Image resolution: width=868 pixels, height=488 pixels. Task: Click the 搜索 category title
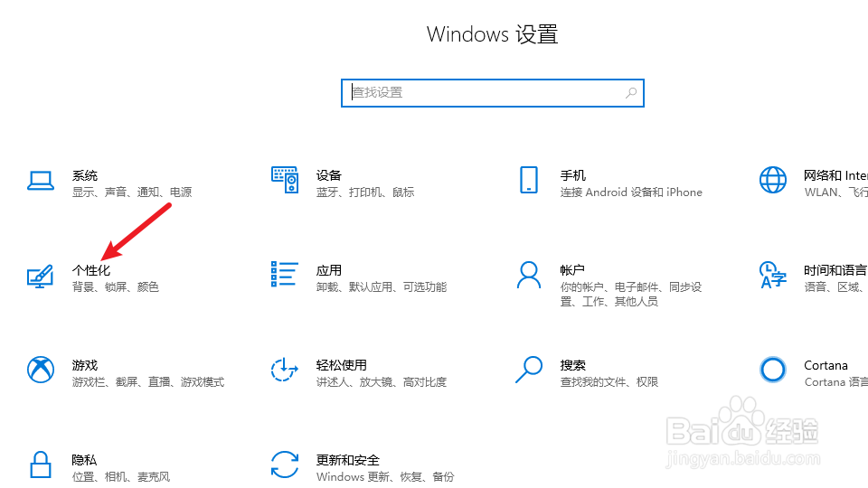[573, 365]
